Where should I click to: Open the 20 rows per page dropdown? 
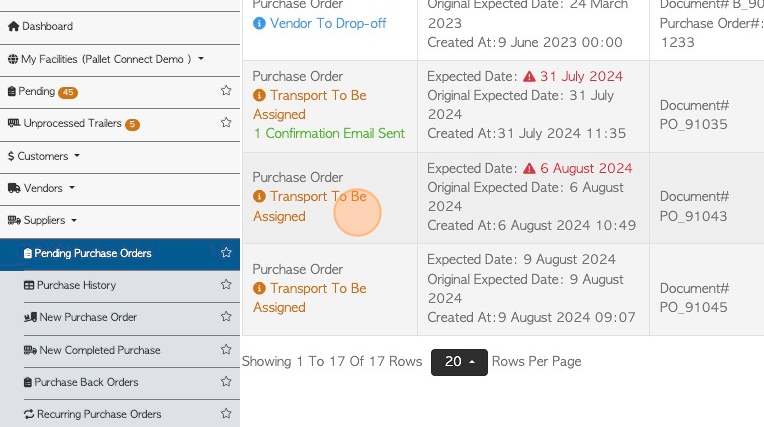(x=459, y=362)
